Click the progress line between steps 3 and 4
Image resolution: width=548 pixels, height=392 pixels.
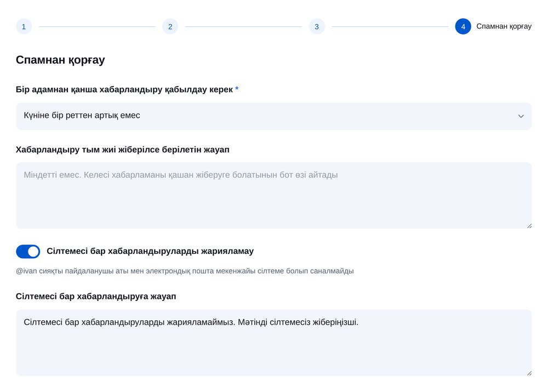(x=390, y=26)
